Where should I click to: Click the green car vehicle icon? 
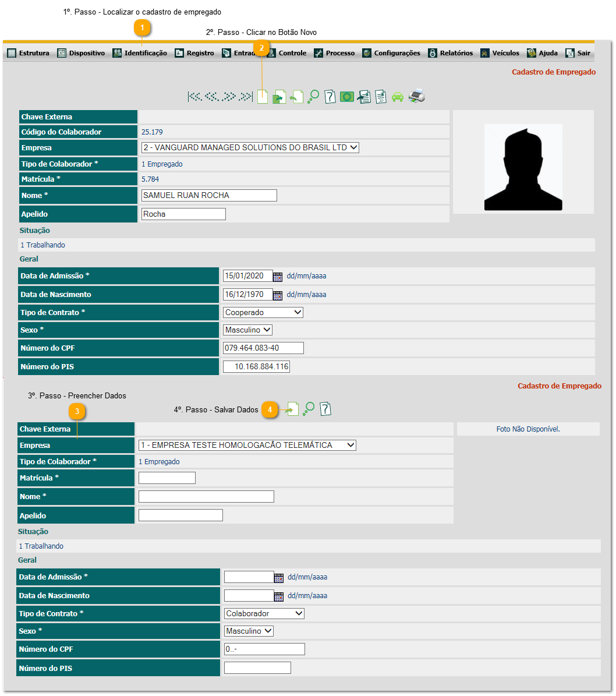pyautogui.click(x=398, y=97)
